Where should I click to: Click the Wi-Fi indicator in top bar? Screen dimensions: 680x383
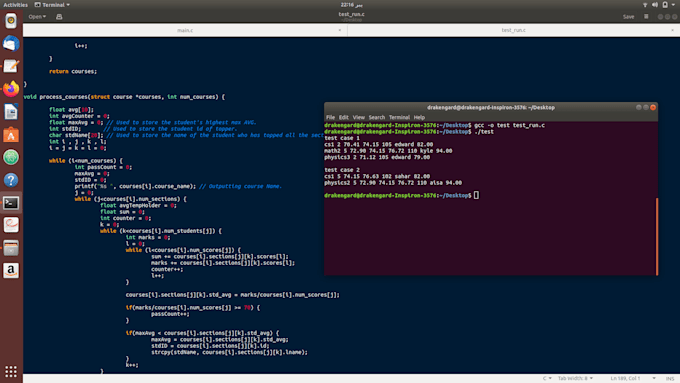[645, 5]
